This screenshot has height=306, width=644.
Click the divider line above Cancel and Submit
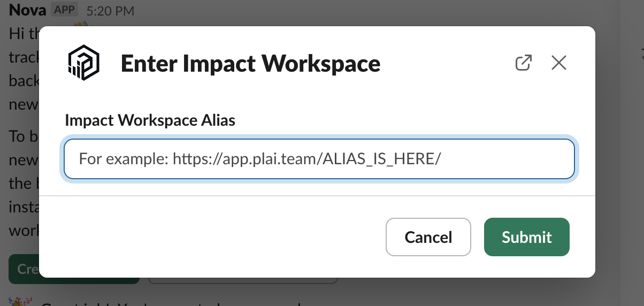pos(319,196)
